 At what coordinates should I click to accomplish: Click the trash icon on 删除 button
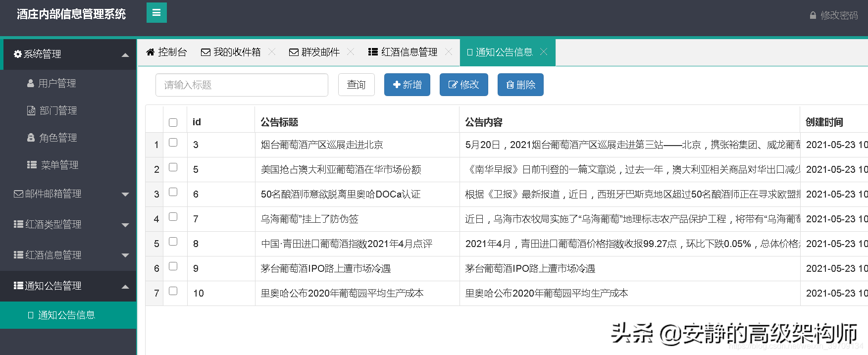click(x=510, y=85)
